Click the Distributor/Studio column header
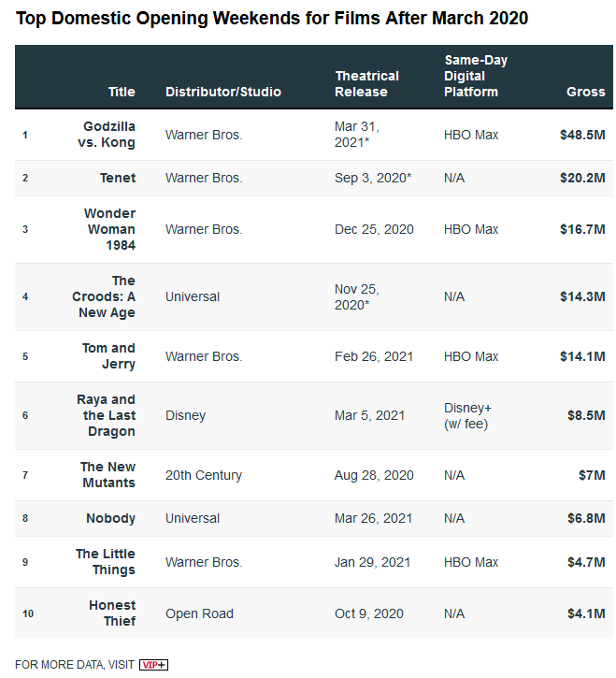 [x=223, y=92]
